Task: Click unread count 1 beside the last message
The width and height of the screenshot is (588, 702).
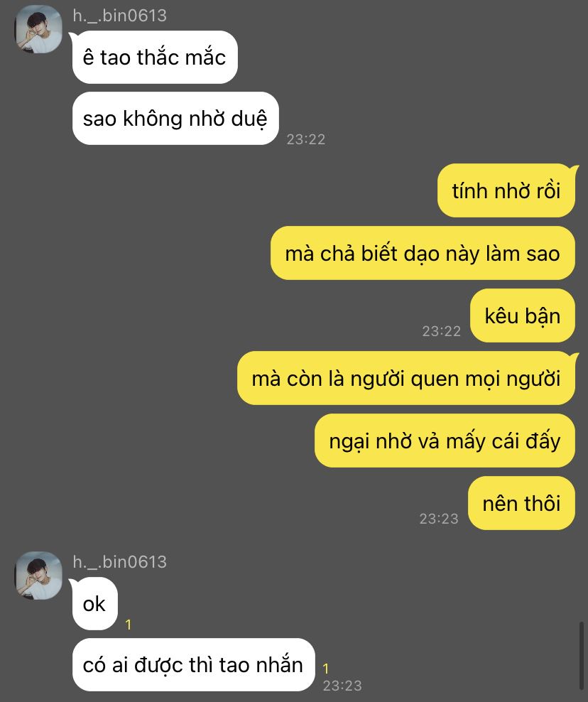Action: [326, 669]
